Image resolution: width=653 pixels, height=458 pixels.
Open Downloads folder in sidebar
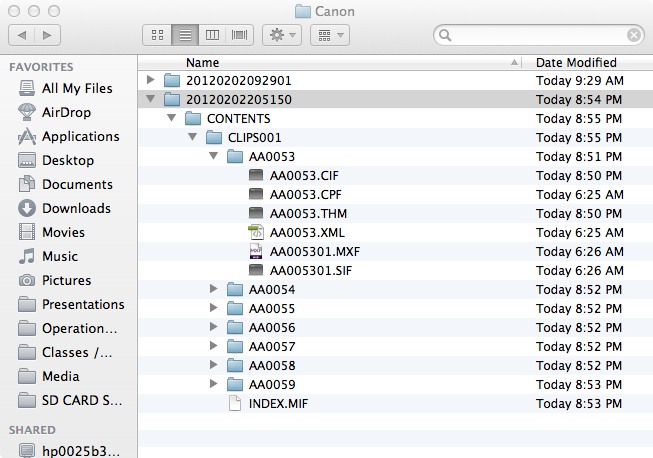(76, 209)
